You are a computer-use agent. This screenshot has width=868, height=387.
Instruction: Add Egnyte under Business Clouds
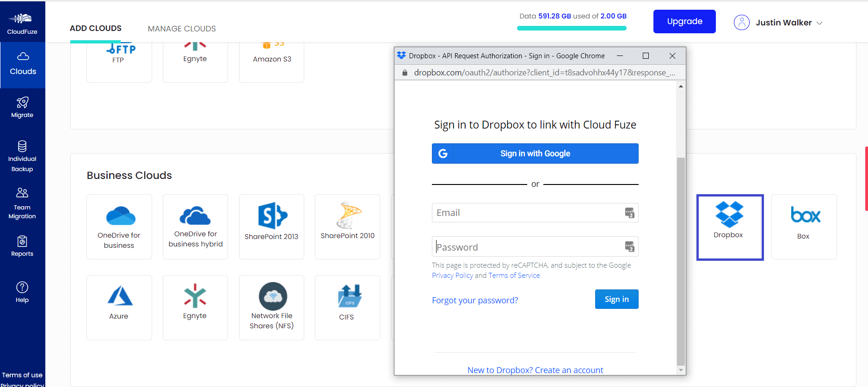tap(195, 307)
